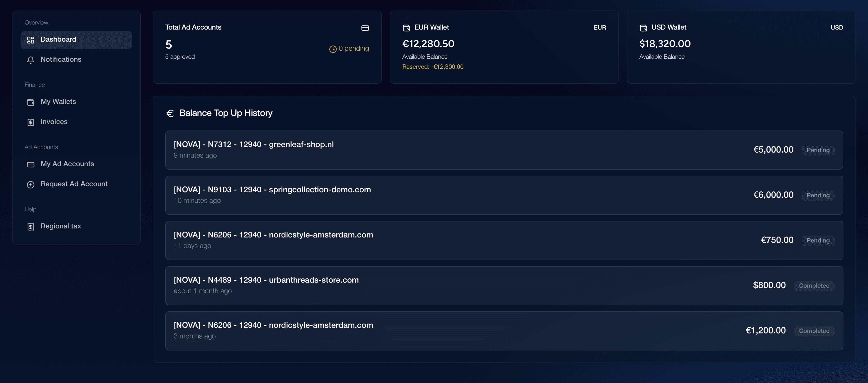Click the Completed badge on $800.00 row
This screenshot has width=868, height=383.
(x=814, y=286)
